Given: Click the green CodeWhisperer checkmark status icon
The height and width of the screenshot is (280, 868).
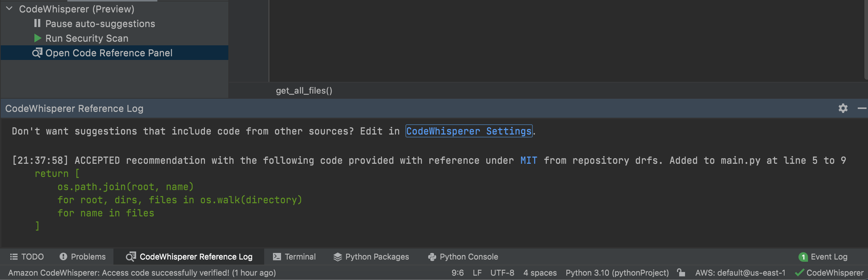Looking at the screenshot, I should (x=800, y=273).
